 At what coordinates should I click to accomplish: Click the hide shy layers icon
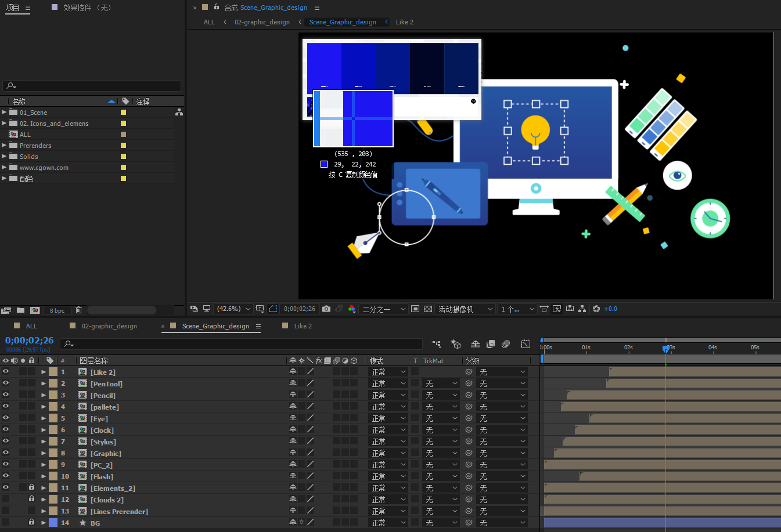[x=476, y=344]
